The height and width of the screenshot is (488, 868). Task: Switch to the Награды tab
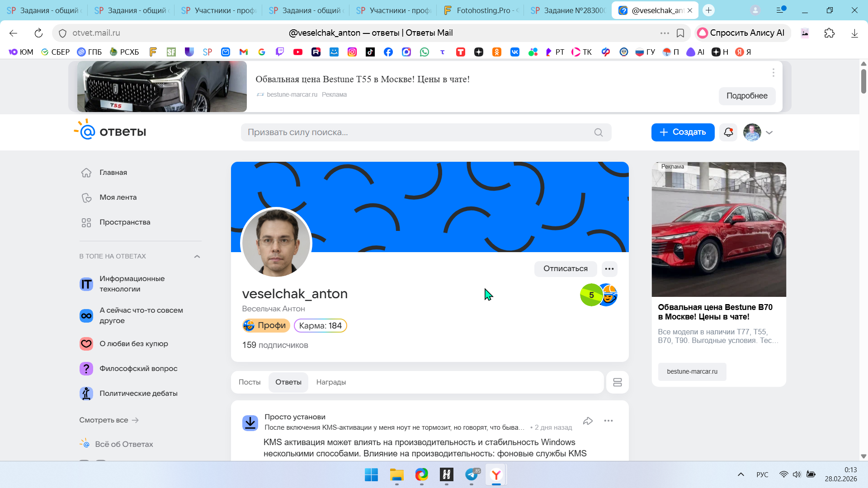[x=331, y=382]
